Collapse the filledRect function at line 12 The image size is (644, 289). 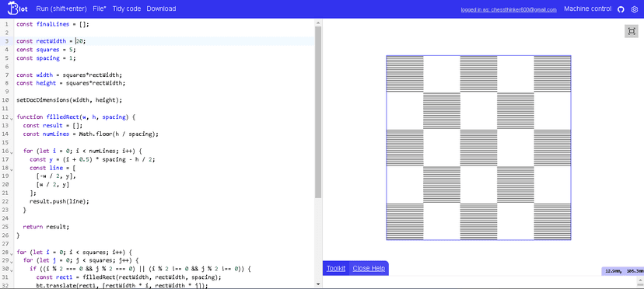coord(12,118)
